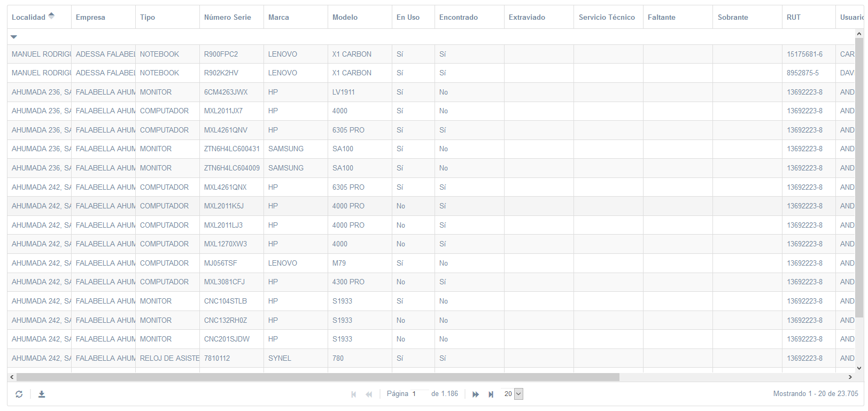The image size is (868, 411).
Task: Click vertical scrollbar up arrow
Action: click(x=859, y=34)
